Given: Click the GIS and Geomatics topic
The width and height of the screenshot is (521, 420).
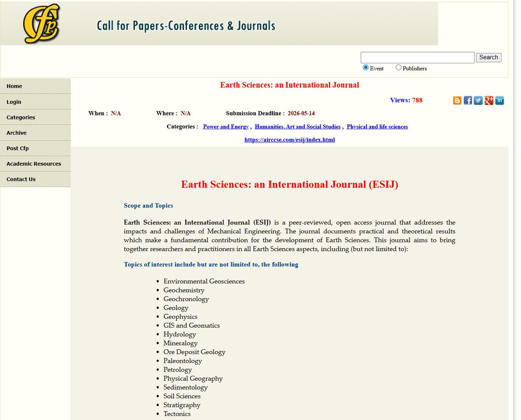Looking at the screenshot, I should (191, 325).
